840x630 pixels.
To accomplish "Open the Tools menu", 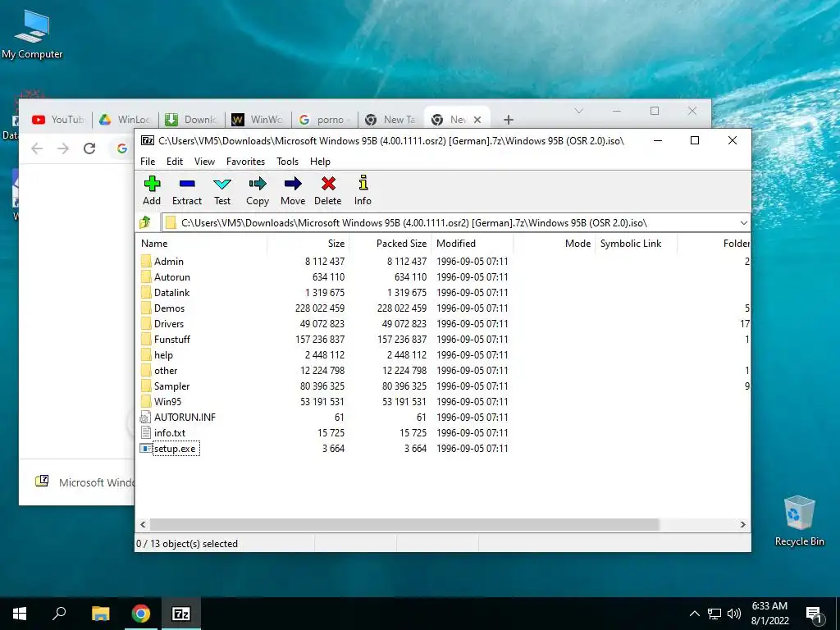I will (288, 162).
